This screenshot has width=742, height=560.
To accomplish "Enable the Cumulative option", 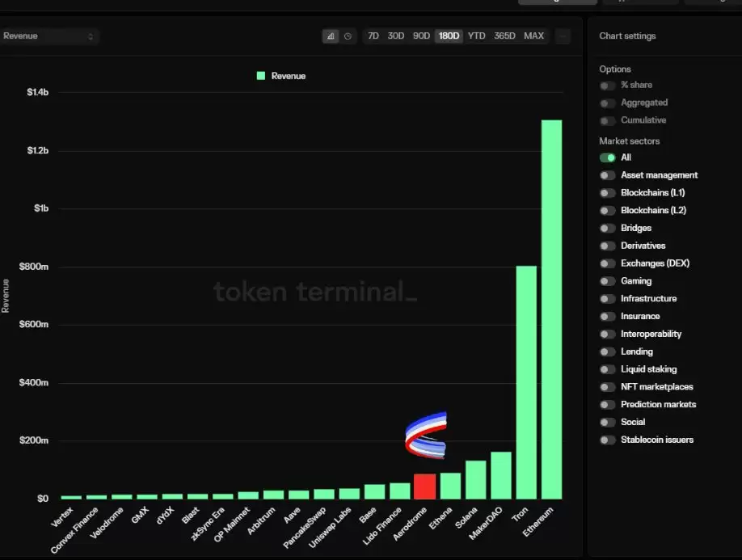I will [x=607, y=120].
